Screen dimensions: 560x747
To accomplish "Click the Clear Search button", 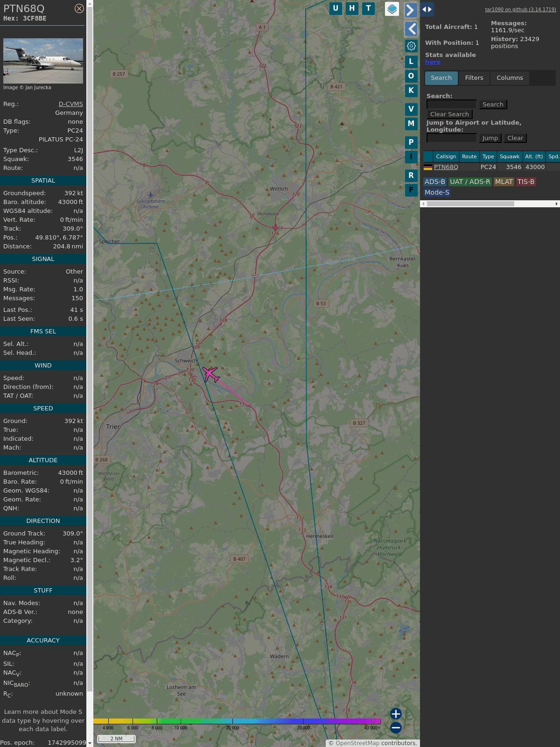I will pyautogui.click(x=449, y=114).
